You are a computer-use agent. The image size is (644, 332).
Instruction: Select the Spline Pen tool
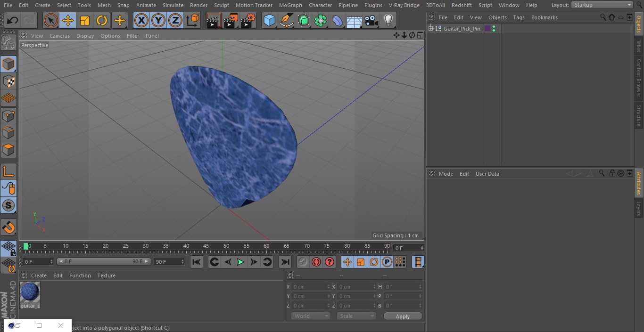[x=287, y=21]
